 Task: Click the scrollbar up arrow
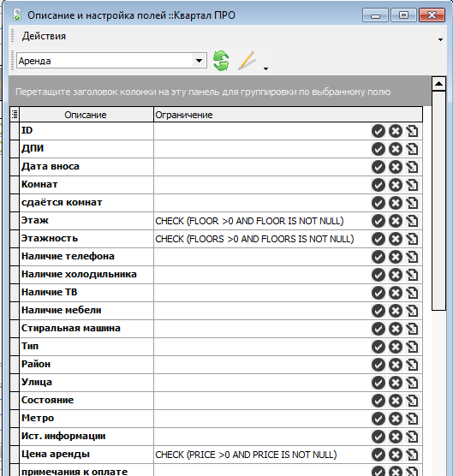click(438, 84)
